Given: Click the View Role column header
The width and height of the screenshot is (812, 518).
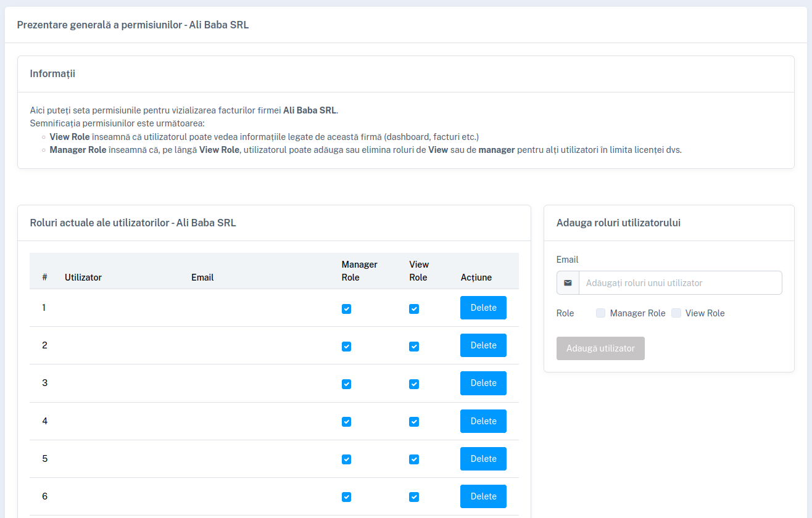Looking at the screenshot, I should 419,271.
